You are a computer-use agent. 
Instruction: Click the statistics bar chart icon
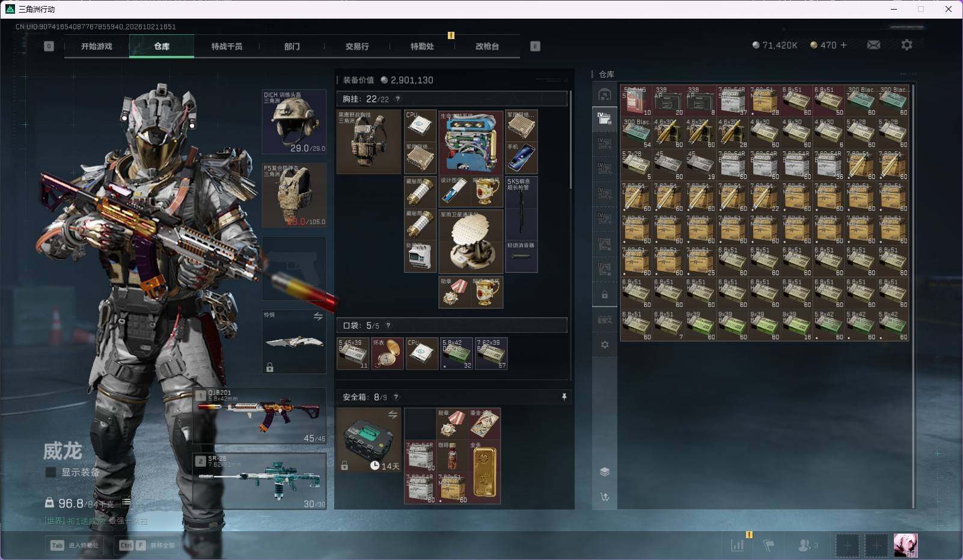738,545
